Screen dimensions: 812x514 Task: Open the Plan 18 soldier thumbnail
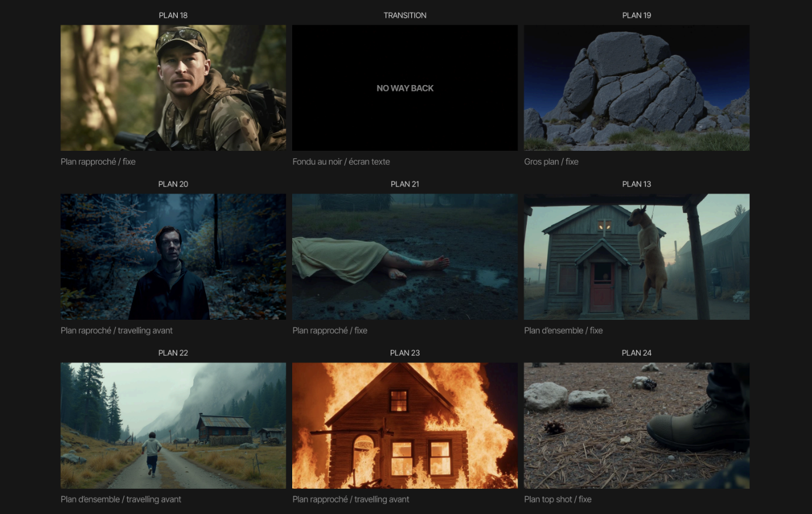pos(173,88)
